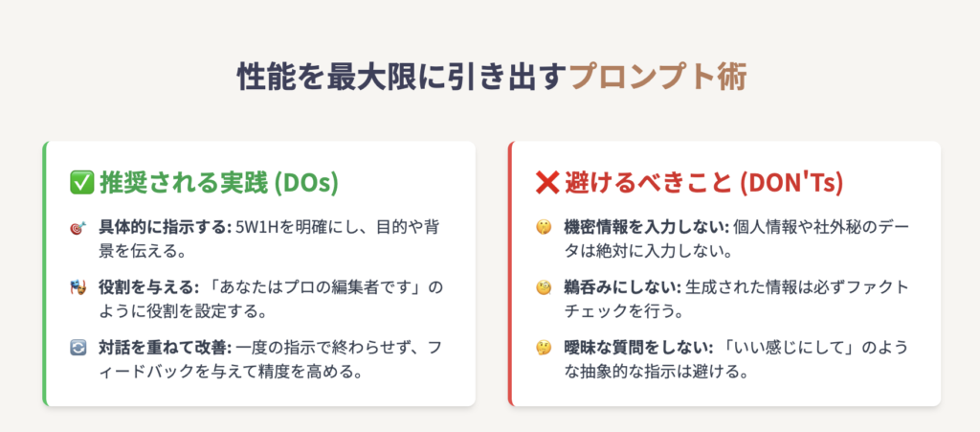Click the refresh arrows emoji icon
The image size is (980, 432).
[77, 349]
